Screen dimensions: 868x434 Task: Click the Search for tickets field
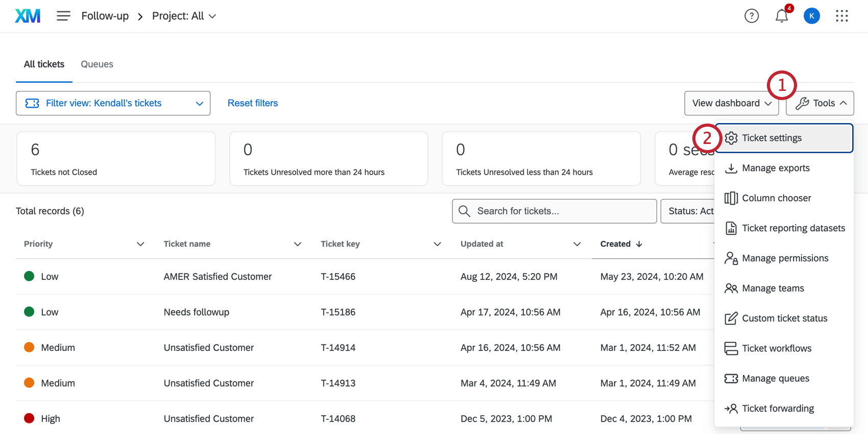[x=554, y=211]
